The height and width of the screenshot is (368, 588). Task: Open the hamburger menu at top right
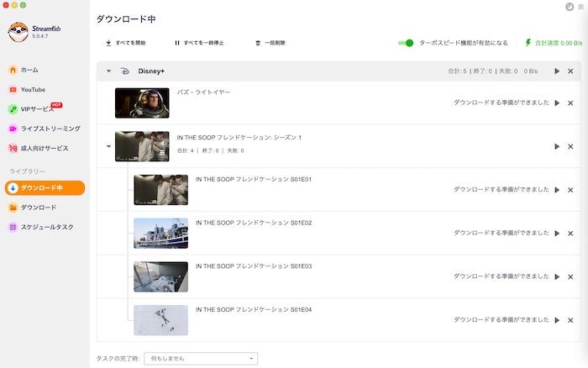pos(581,7)
